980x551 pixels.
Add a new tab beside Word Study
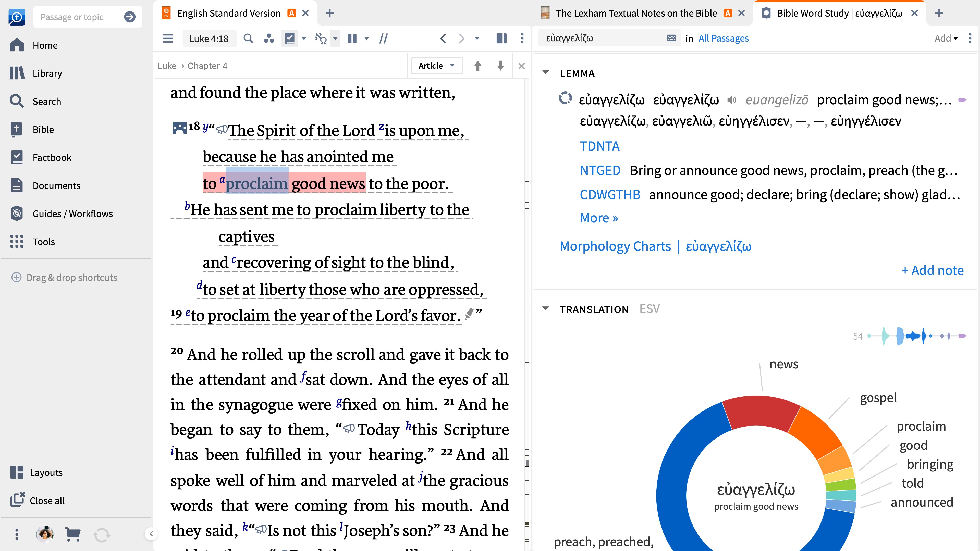click(x=939, y=13)
